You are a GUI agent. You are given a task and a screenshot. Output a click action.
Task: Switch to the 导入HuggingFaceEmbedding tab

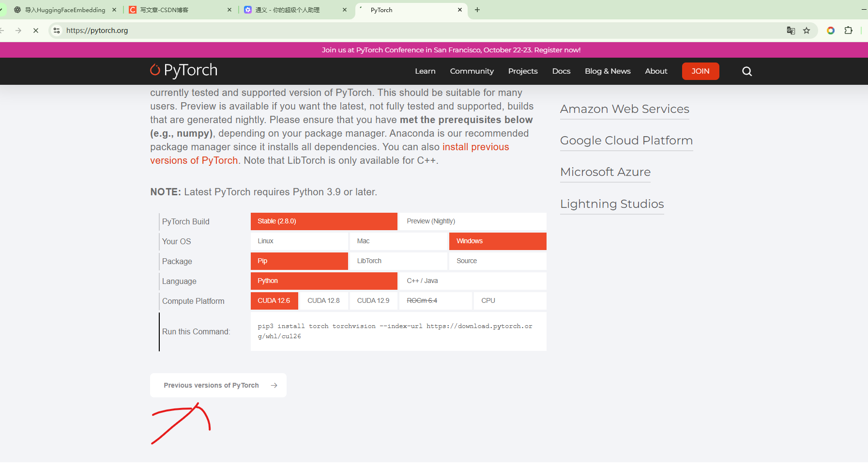[x=65, y=10]
